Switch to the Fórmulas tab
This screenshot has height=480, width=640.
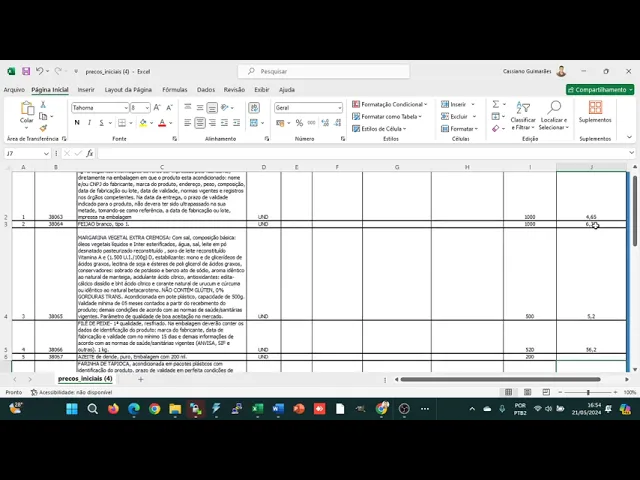[x=175, y=90]
